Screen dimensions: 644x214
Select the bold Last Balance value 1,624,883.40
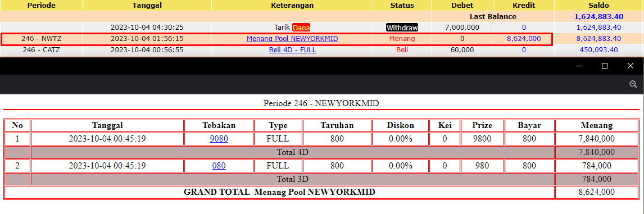(x=598, y=16)
